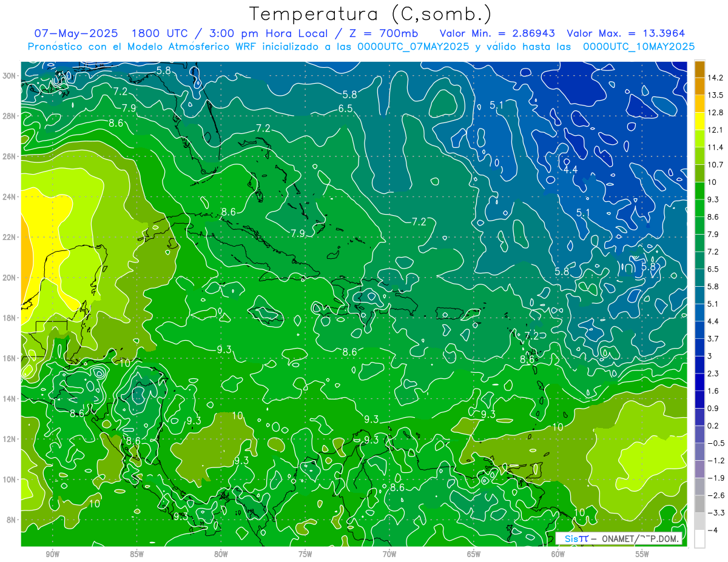
Task: Pick the purple swatch between -1.2 and -0.5
Action: coord(699,452)
